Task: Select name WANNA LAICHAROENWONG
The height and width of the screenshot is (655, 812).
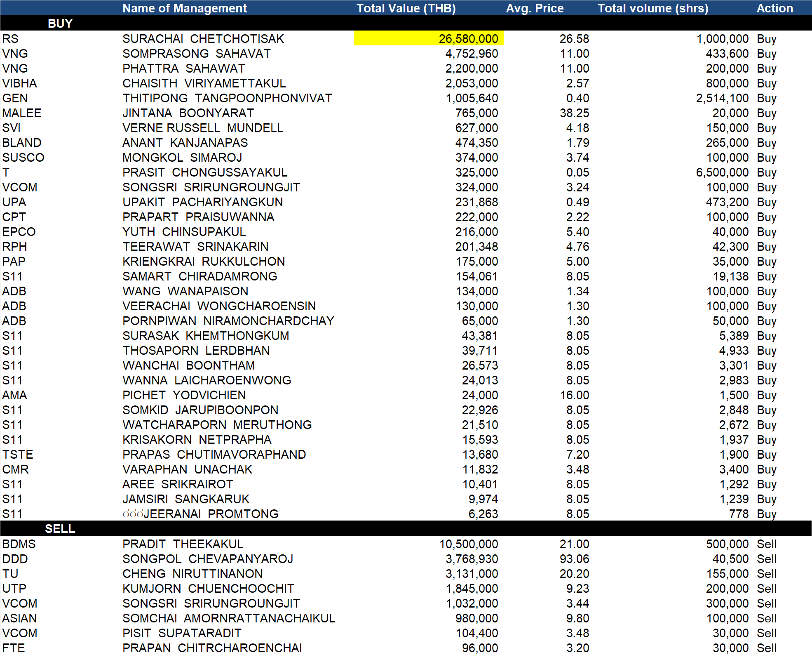Action: (x=207, y=380)
